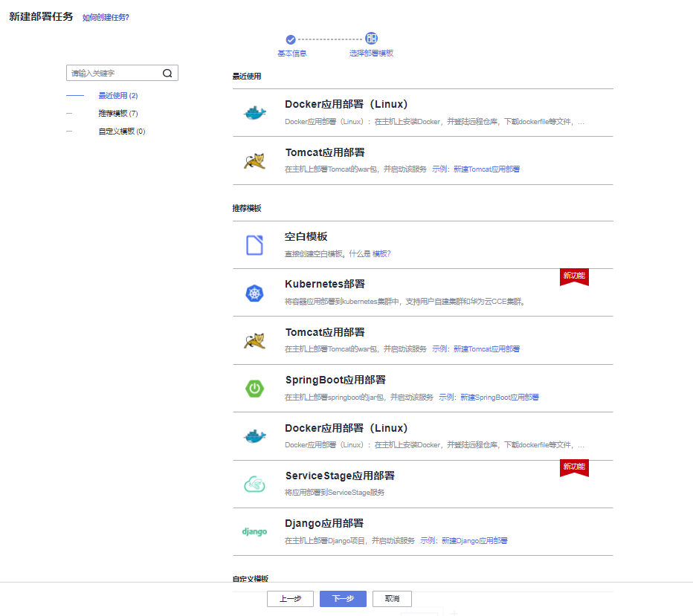Click the 将应用部署到ServiceStage服务 description
The height and width of the screenshot is (616, 693).
pyautogui.click(x=335, y=493)
